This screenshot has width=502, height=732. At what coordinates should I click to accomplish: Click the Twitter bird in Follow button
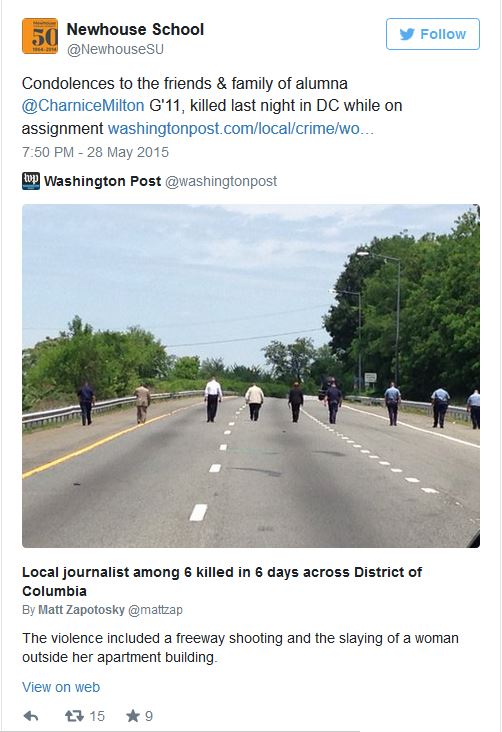pos(407,34)
